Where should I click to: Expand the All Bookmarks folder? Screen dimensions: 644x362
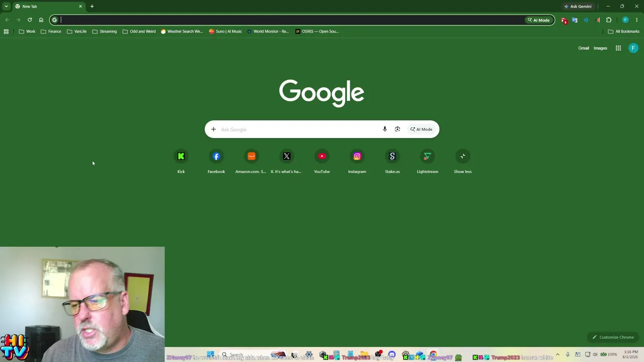(623, 31)
